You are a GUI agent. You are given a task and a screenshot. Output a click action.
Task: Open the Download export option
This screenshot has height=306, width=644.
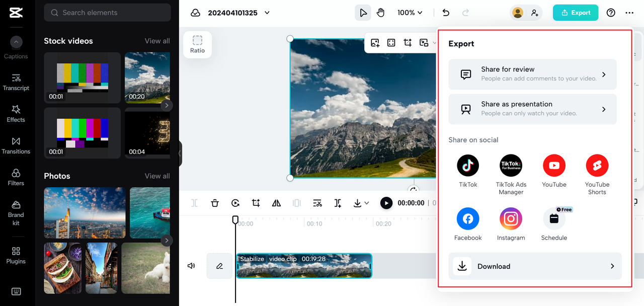535,266
